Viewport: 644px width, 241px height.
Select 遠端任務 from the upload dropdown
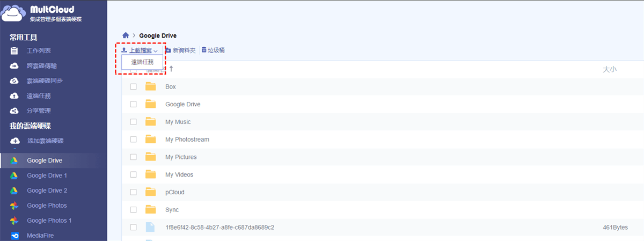[142, 62]
